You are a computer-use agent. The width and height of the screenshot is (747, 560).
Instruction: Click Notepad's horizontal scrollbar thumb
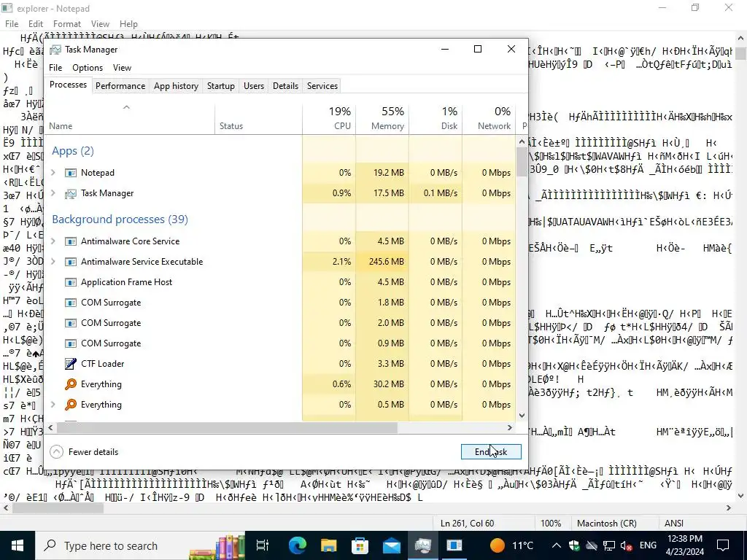click(58, 508)
